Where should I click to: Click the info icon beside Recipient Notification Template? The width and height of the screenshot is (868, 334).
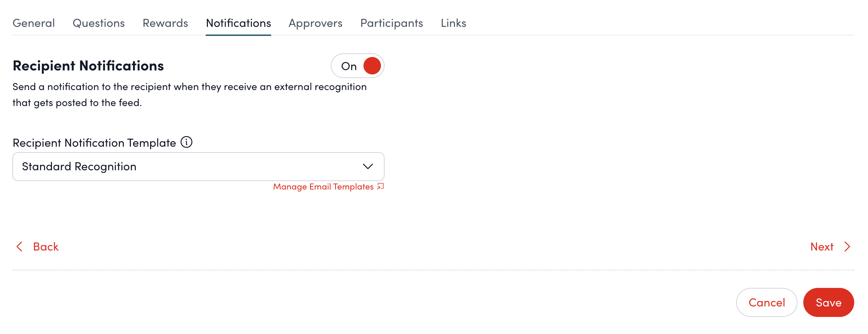[x=186, y=142]
